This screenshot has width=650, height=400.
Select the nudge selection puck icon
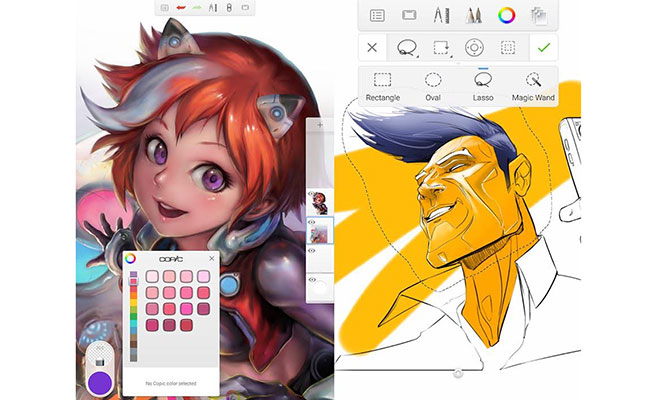pyautogui.click(x=474, y=48)
